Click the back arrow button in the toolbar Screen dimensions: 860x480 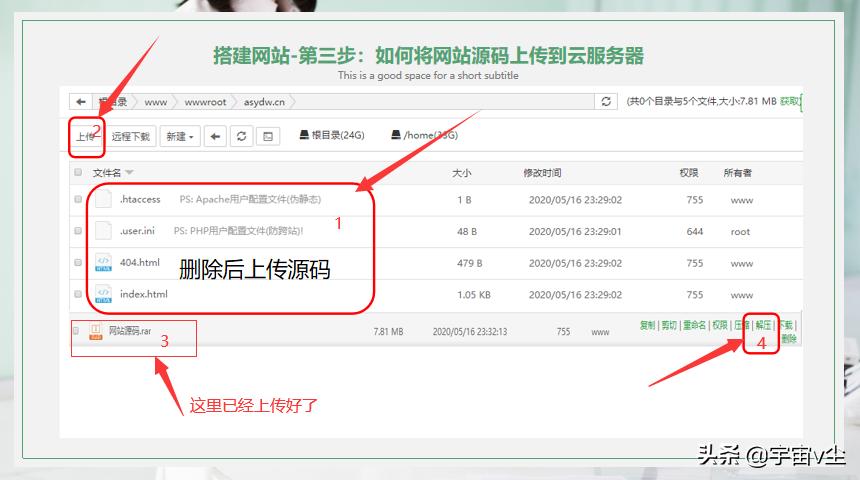point(216,136)
